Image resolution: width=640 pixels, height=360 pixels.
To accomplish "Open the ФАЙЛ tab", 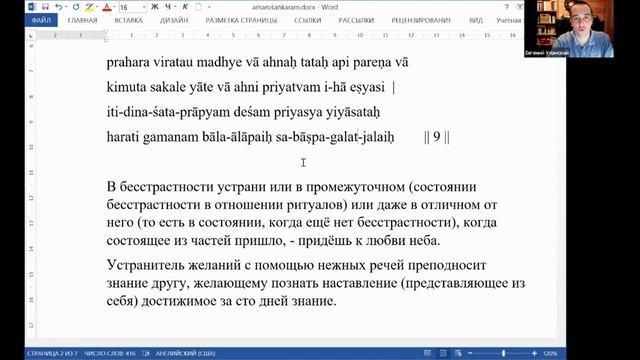I will tap(41, 20).
